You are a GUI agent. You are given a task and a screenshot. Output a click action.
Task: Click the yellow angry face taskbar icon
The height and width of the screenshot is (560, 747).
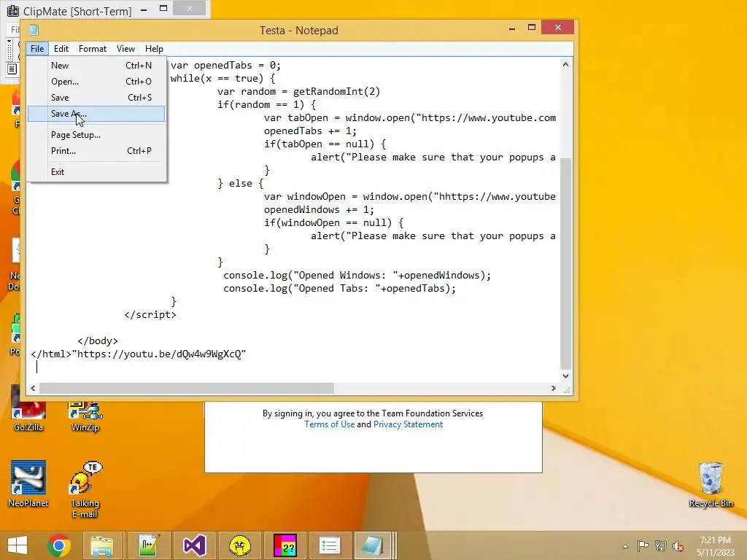click(239, 545)
